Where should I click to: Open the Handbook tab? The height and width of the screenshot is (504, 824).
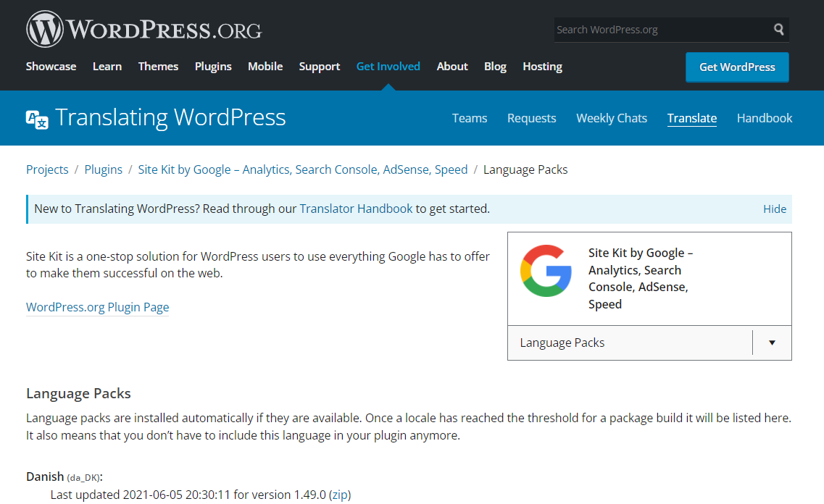coord(764,118)
